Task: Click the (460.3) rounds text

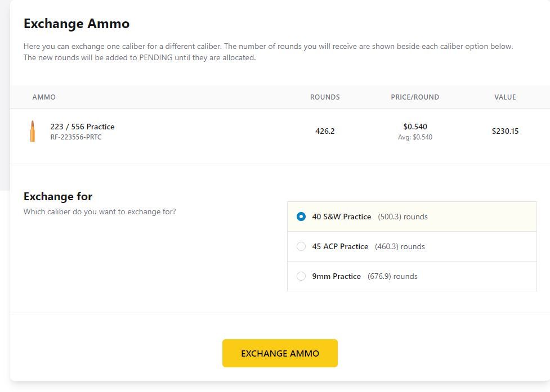Action: pos(400,246)
